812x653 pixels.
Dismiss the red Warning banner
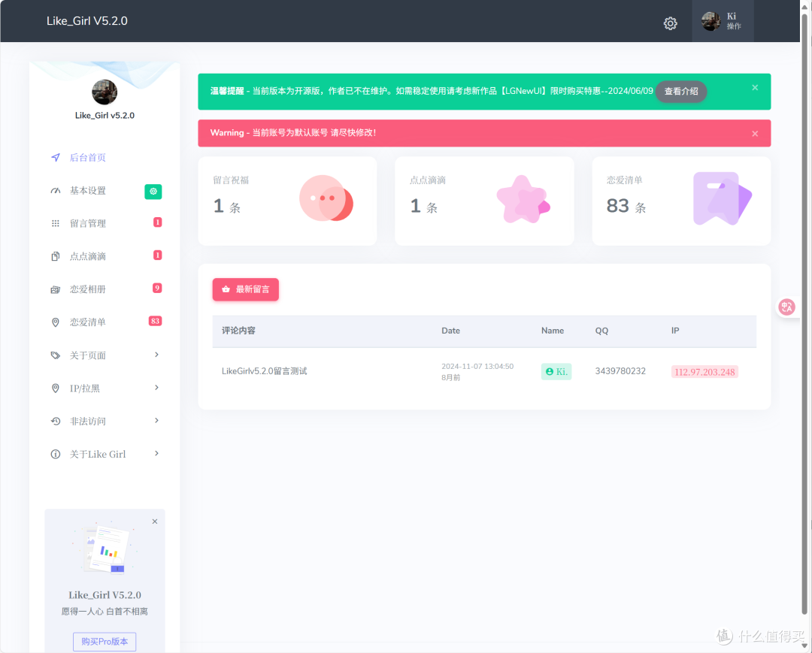coord(755,134)
